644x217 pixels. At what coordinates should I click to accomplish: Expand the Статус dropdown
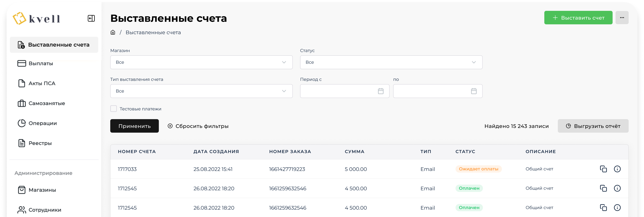[391, 62]
